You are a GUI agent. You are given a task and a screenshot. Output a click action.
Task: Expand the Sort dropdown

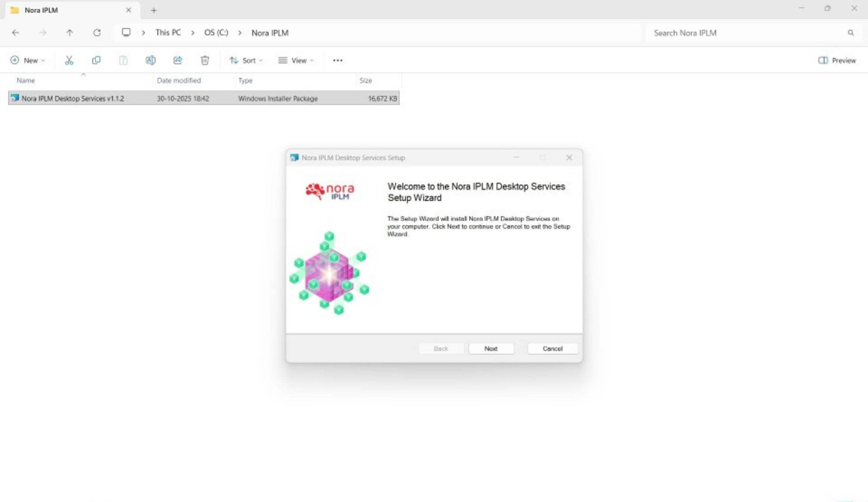point(246,60)
